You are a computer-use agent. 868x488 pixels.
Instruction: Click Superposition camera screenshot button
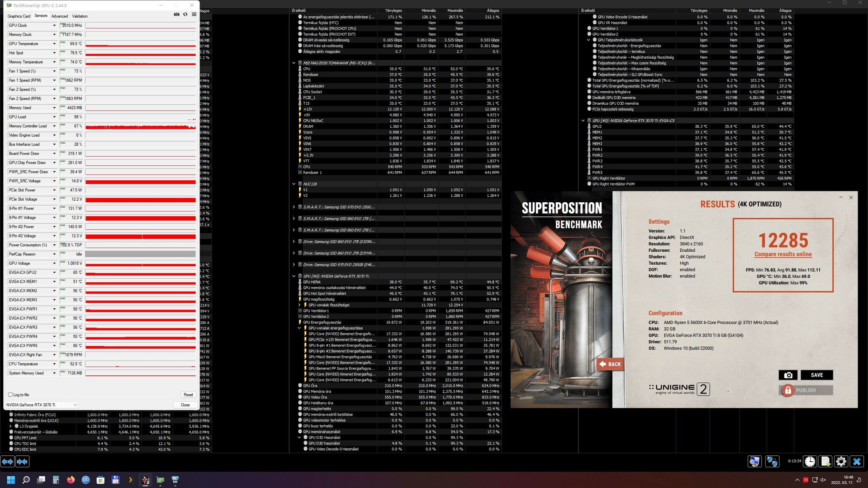click(788, 375)
